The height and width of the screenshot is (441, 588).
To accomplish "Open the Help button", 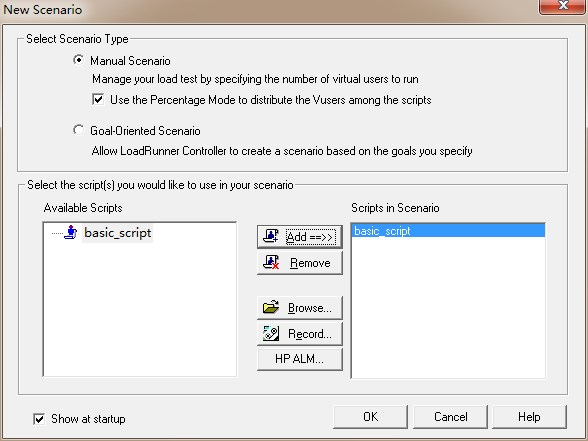I will click(529, 417).
